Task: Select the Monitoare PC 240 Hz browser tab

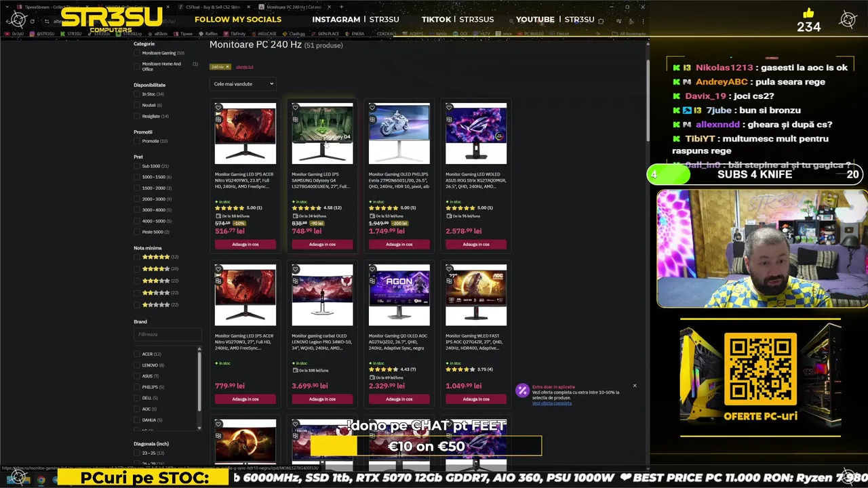Action: pyautogui.click(x=293, y=7)
